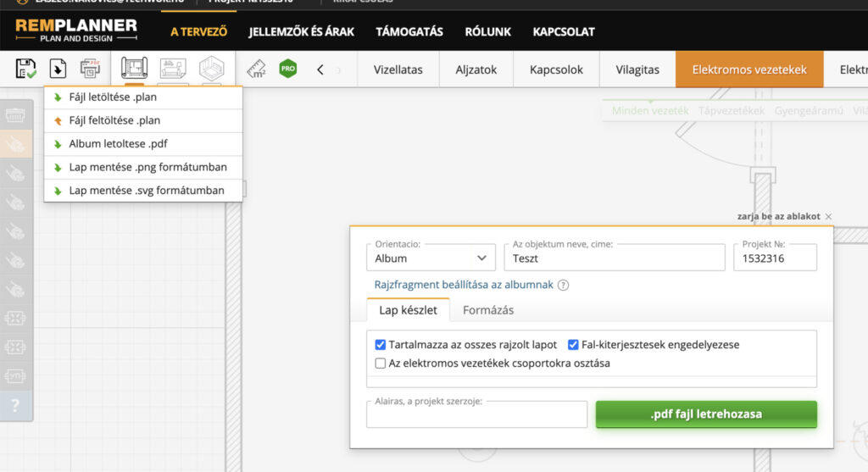
Task: Choose 'Album letoltese .pdf' menu item
Action: coord(143,144)
